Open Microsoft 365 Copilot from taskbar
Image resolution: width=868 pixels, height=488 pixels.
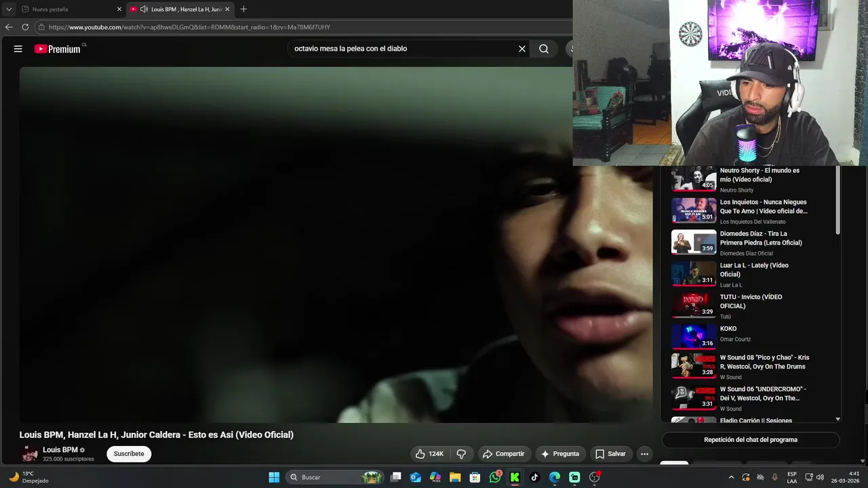click(435, 477)
